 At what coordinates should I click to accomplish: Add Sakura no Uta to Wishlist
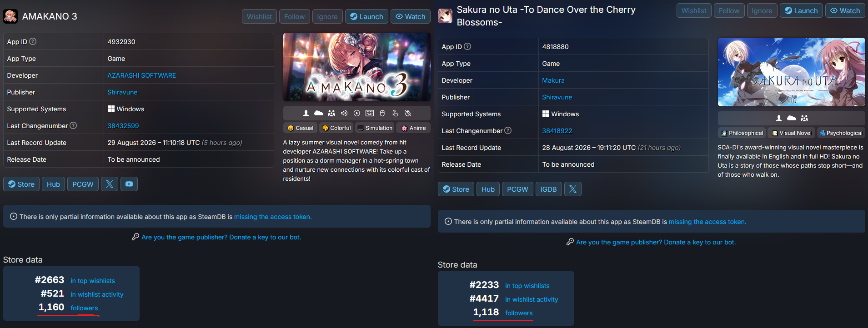[x=694, y=10]
